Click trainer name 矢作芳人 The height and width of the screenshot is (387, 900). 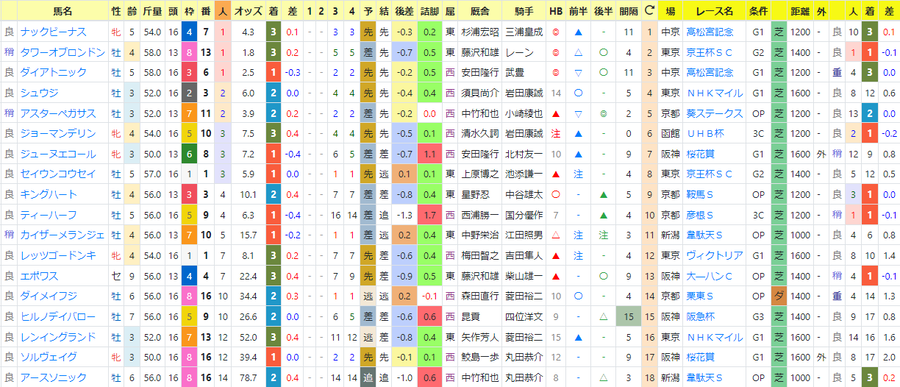[x=479, y=337]
